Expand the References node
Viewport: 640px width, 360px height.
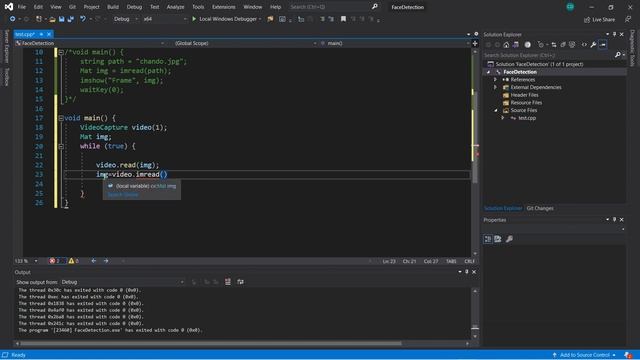tap(496, 80)
